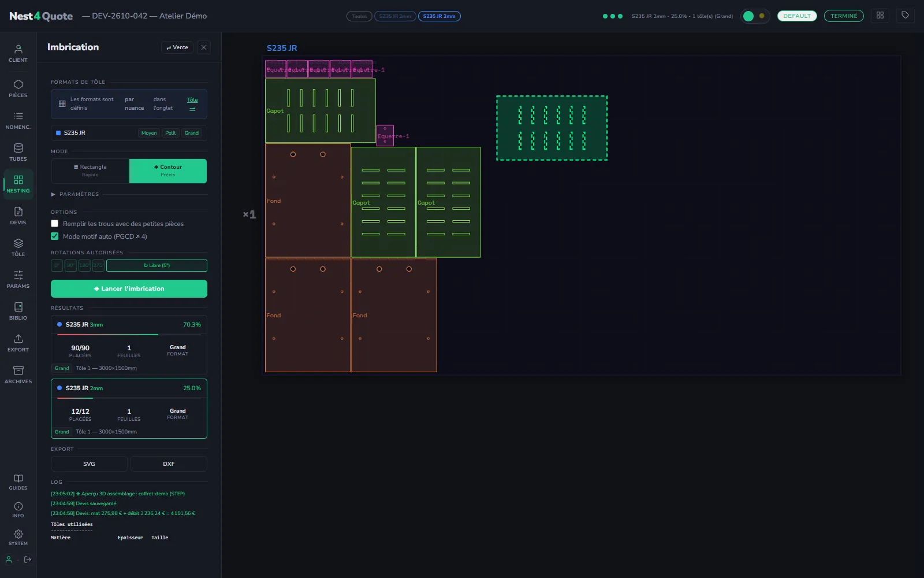Click the S235 JR blue color swatch
The height and width of the screenshot is (578, 924).
click(58, 133)
